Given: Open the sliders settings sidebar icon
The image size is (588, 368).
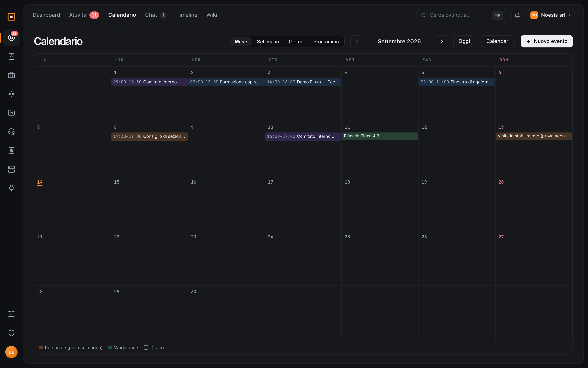Looking at the screenshot, I should click(11, 314).
